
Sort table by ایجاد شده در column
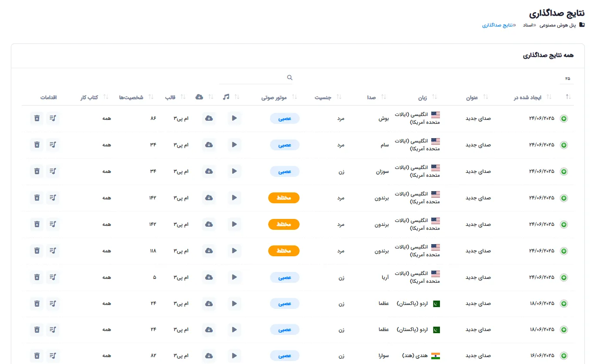pos(533,97)
